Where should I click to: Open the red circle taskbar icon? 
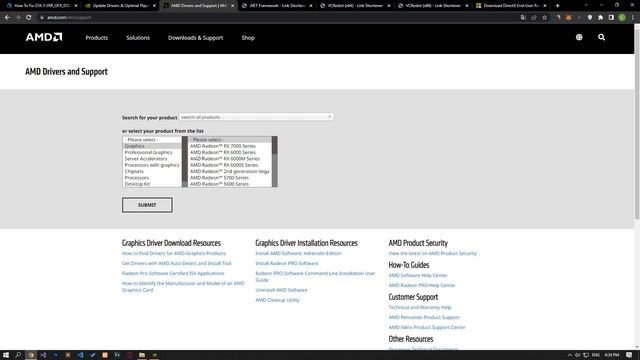coord(129,355)
